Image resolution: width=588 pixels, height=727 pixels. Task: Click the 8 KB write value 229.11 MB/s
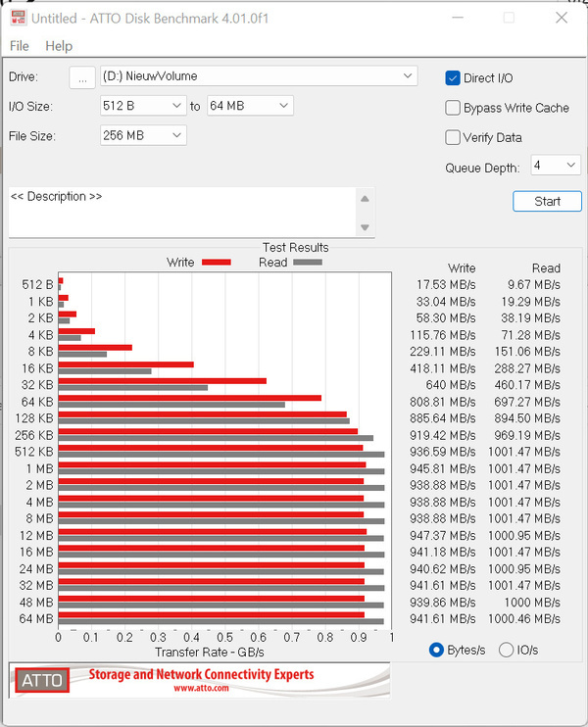click(443, 352)
